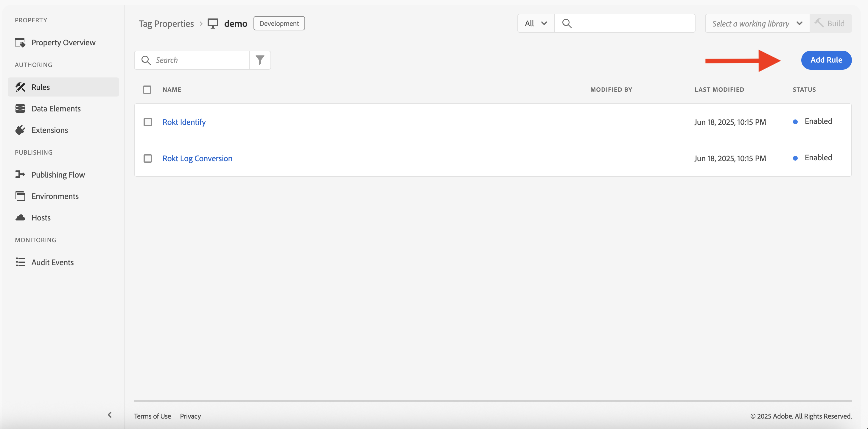Open Publishing Flow

[63, 175]
